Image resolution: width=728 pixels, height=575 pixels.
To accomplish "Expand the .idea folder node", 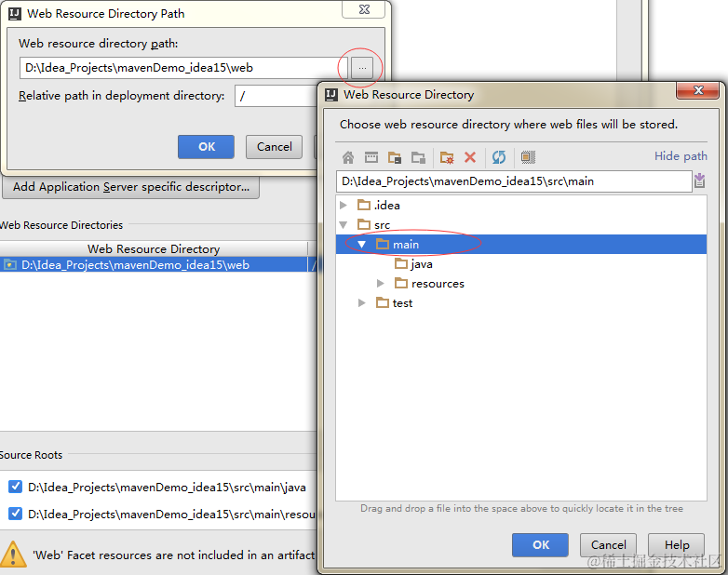I will [x=344, y=205].
